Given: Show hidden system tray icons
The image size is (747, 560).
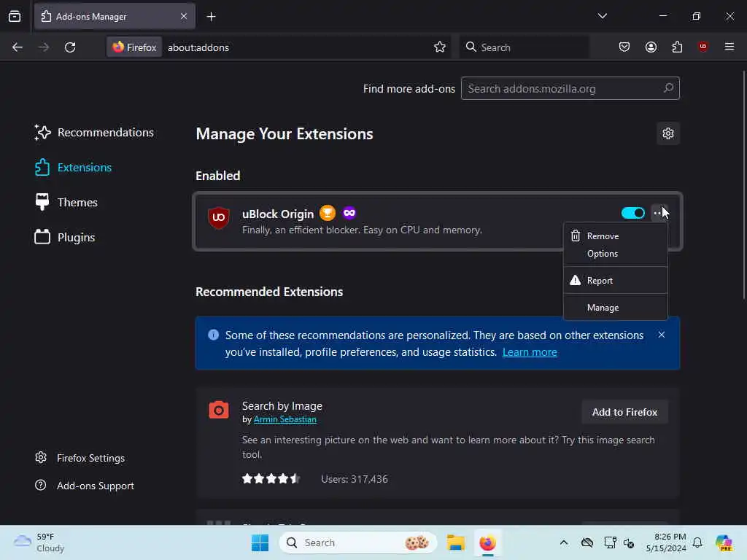Looking at the screenshot, I should [564, 542].
